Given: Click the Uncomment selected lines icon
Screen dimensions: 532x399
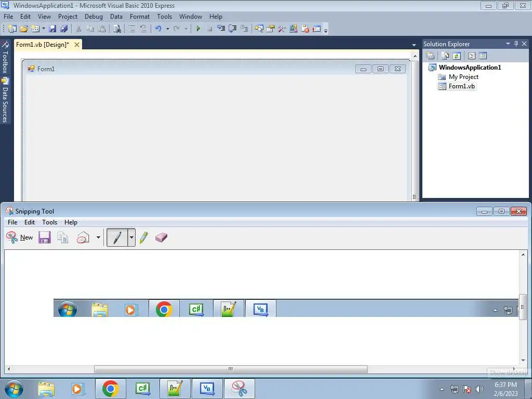Looking at the screenshot, I should [143, 29].
